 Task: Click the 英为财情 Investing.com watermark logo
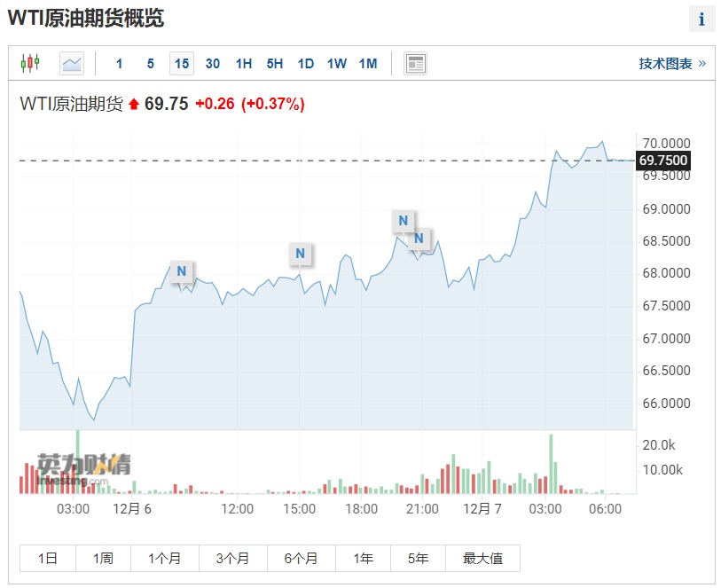click(83, 467)
